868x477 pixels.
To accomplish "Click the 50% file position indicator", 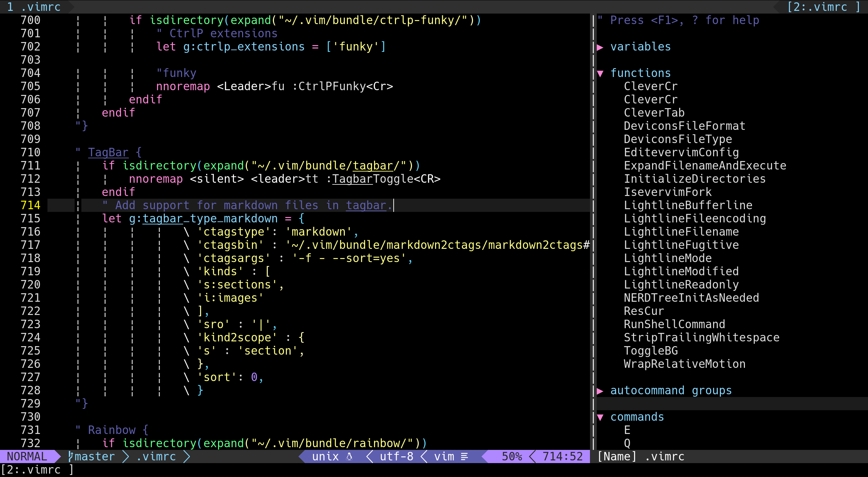I will pos(512,456).
